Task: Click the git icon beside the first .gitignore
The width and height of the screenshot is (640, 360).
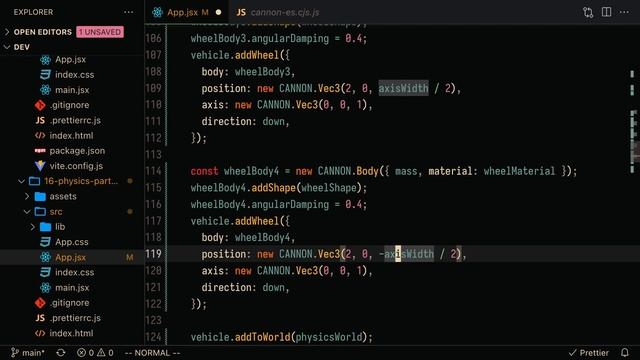Action: point(40,105)
